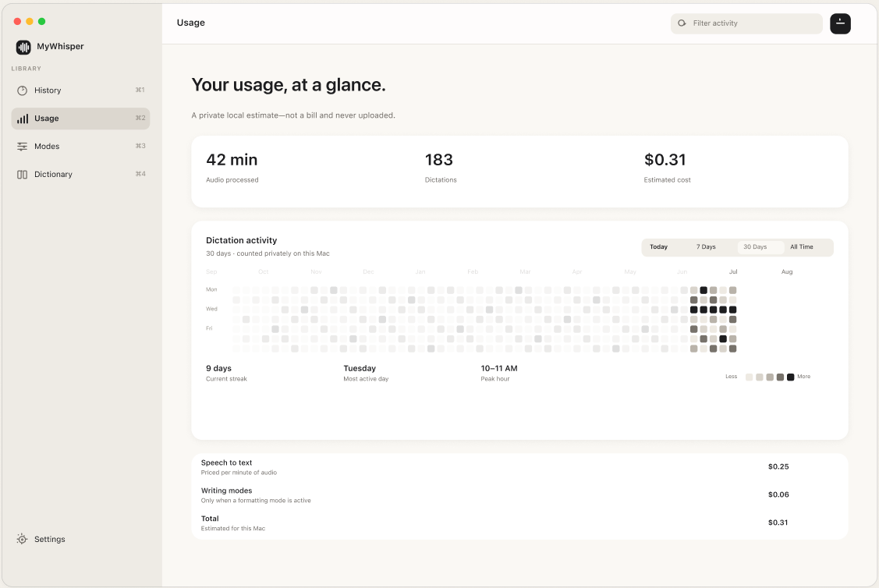Click the Modes sliders icon
879x588 pixels.
tap(22, 147)
